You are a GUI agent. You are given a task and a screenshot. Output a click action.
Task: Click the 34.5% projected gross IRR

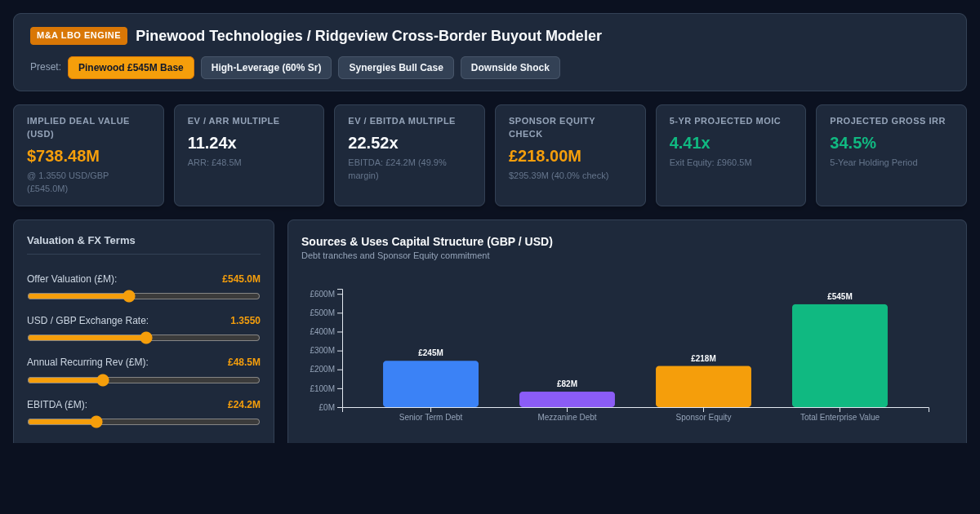coord(853,143)
